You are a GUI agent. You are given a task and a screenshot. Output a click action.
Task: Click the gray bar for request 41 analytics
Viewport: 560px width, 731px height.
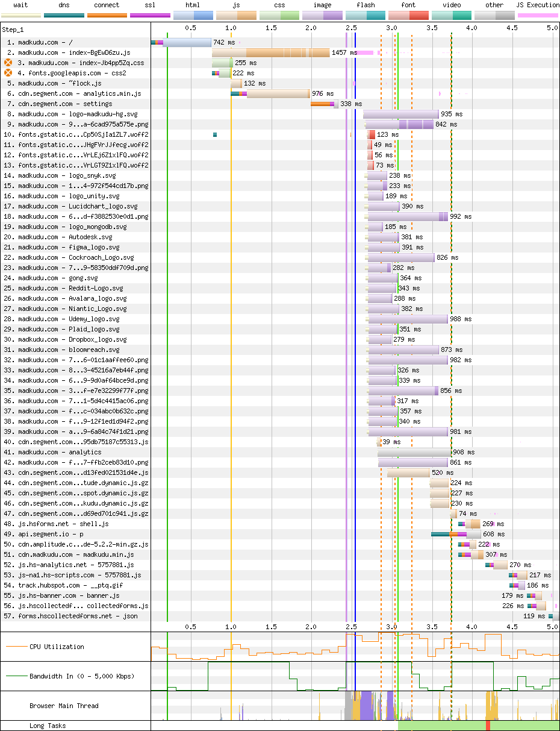click(x=414, y=452)
